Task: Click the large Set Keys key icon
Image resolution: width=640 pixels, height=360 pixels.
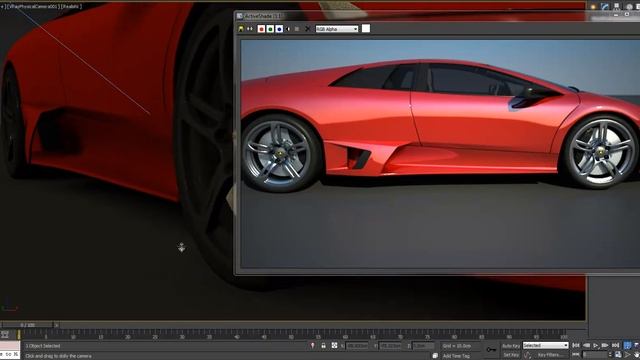Action: (x=491, y=350)
